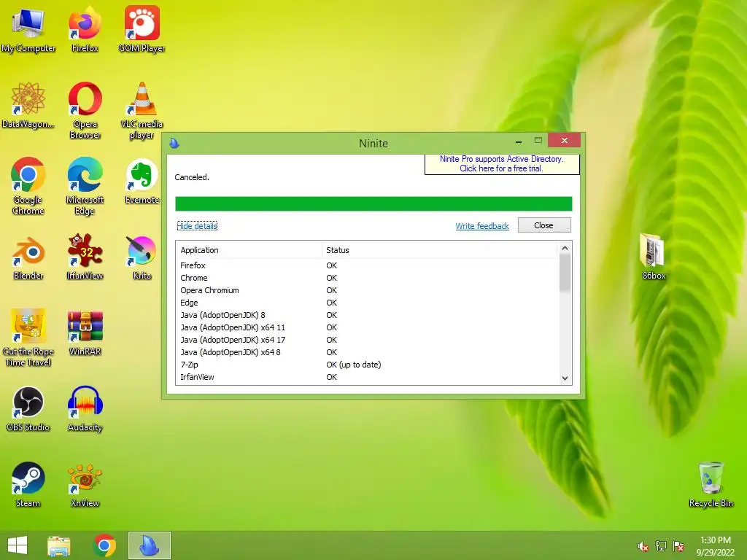Open the network tray icon
This screenshot has width=747, height=560.
click(661, 546)
